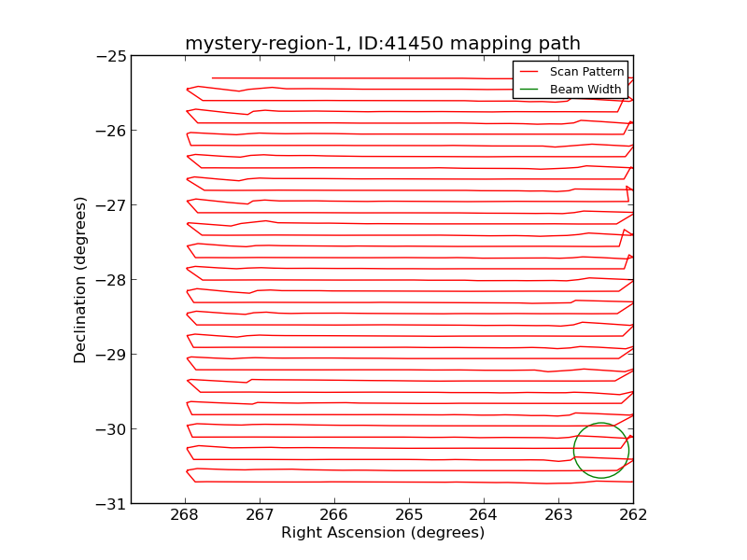747x560 pixels.
Task: Click the 'Right Ascension (degrees)' axis label
Action: [383, 532]
